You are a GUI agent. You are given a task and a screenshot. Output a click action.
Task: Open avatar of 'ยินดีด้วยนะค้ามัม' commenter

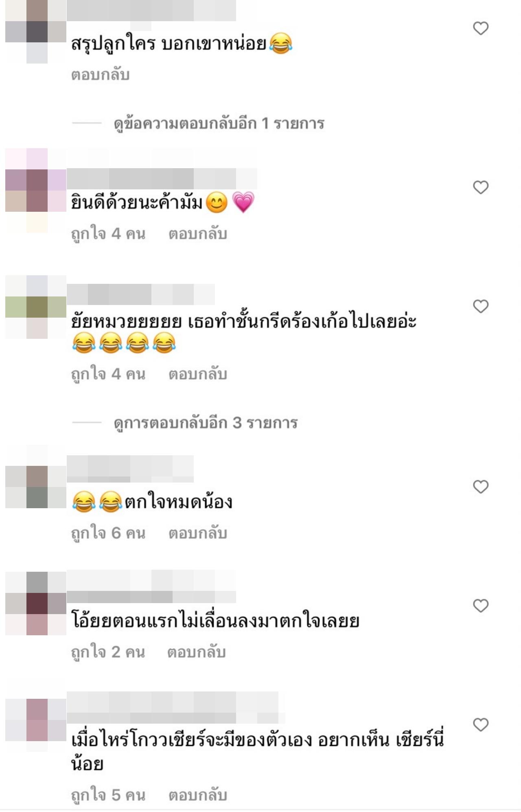pos(36,191)
